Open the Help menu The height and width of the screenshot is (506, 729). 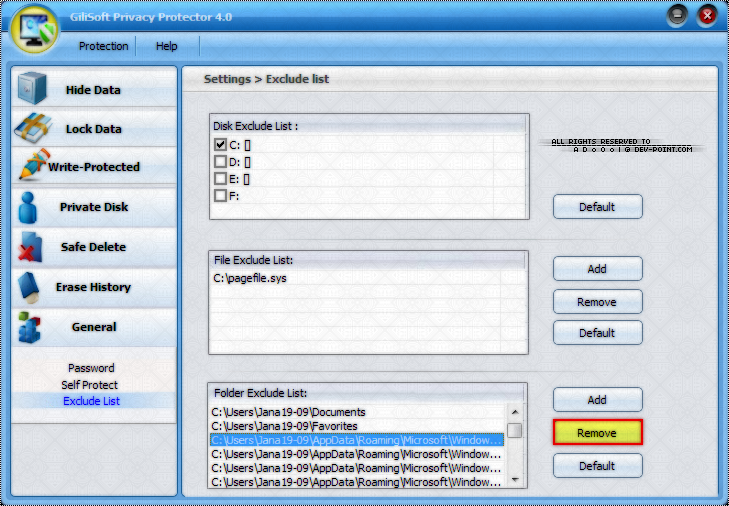tap(166, 46)
